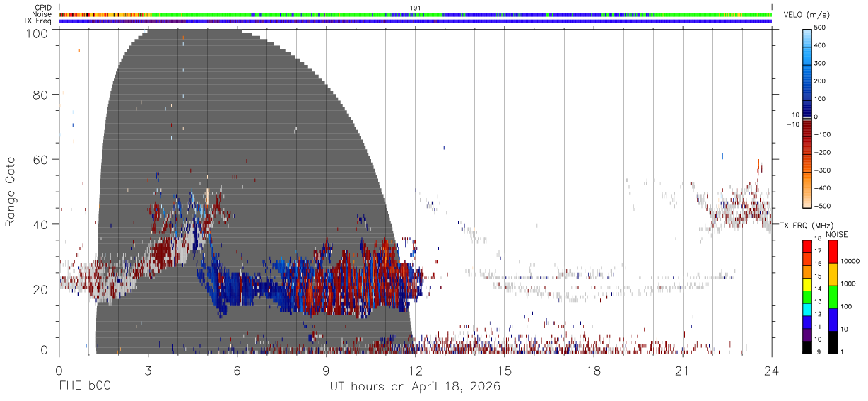Click the 24 hour tick label

coord(772,371)
